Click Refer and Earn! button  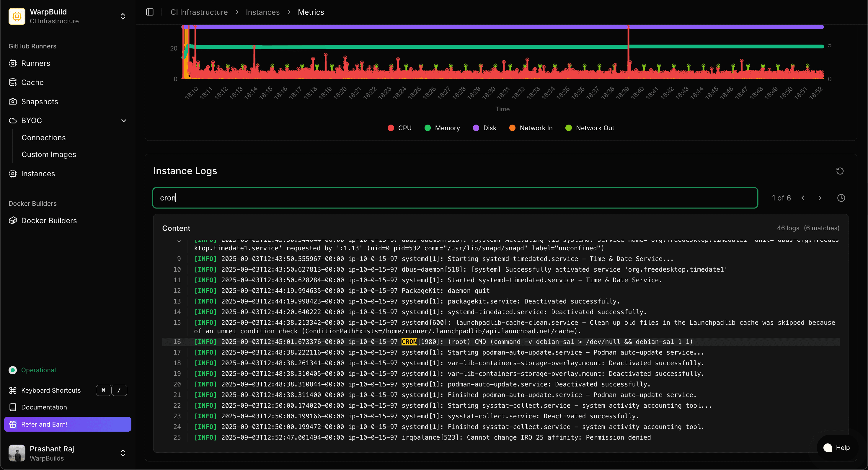pyautogui.click(x=67, y=424)
